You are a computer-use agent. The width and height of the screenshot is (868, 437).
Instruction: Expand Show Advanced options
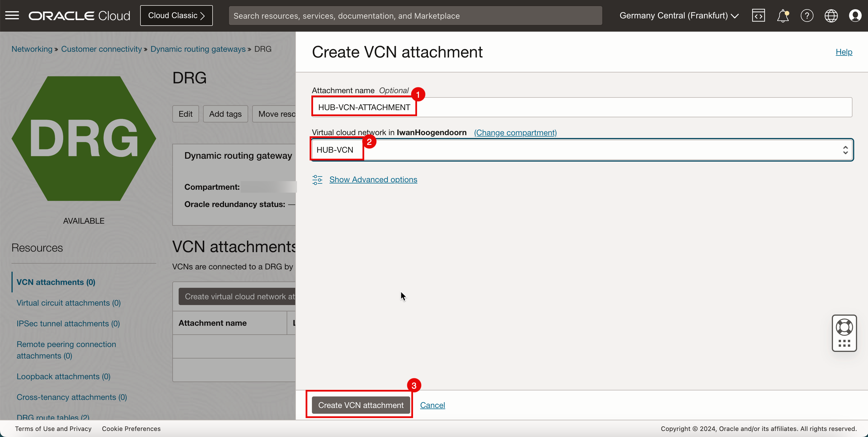coord(373,180)
